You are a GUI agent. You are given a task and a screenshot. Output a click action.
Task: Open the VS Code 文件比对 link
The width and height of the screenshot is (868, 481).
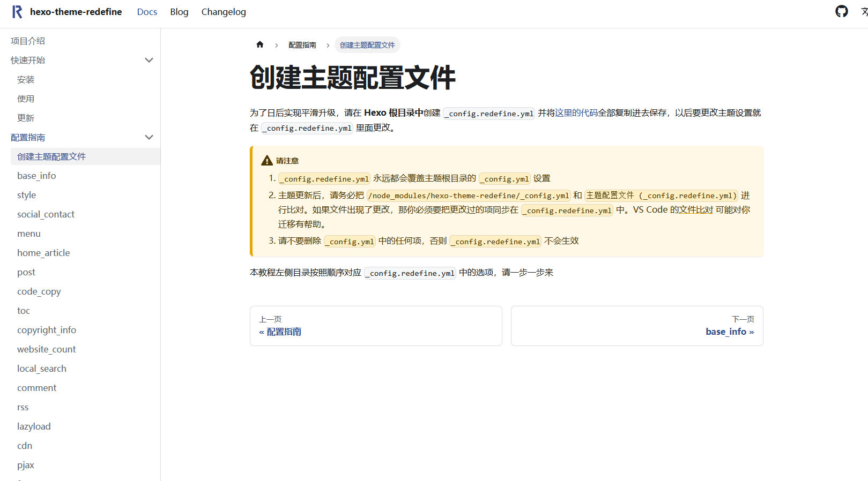(696, 210)
